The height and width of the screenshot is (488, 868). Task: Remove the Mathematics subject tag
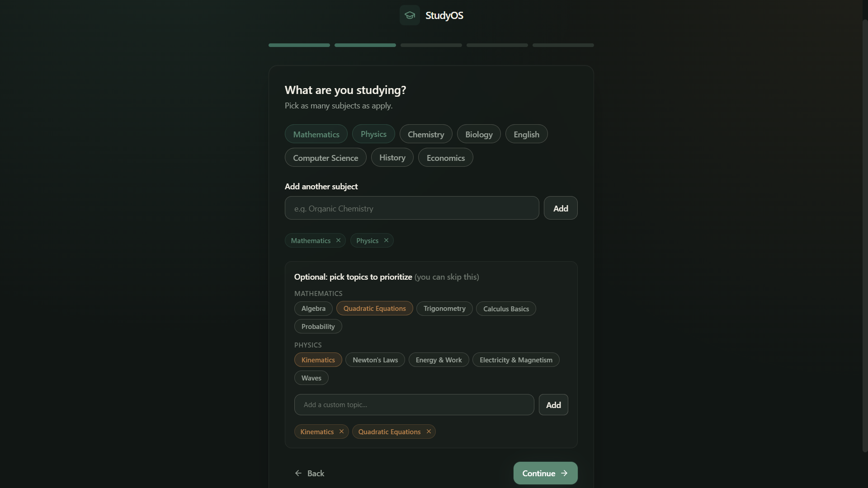tap(338, 240)
